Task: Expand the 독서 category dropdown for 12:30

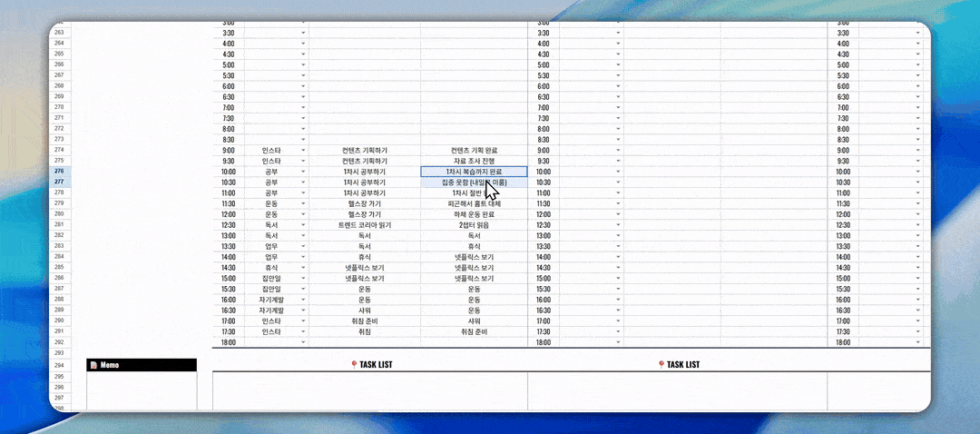Action: tap(303, 225)
